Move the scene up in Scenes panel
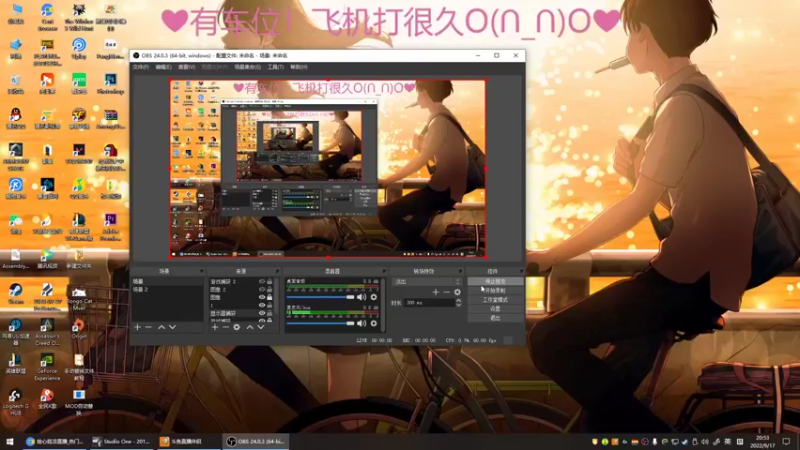This screenshot has width=800, height=450. 161,327
